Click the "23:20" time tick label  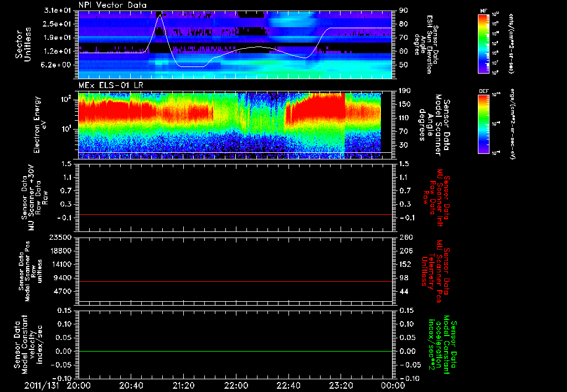point(341,385)
